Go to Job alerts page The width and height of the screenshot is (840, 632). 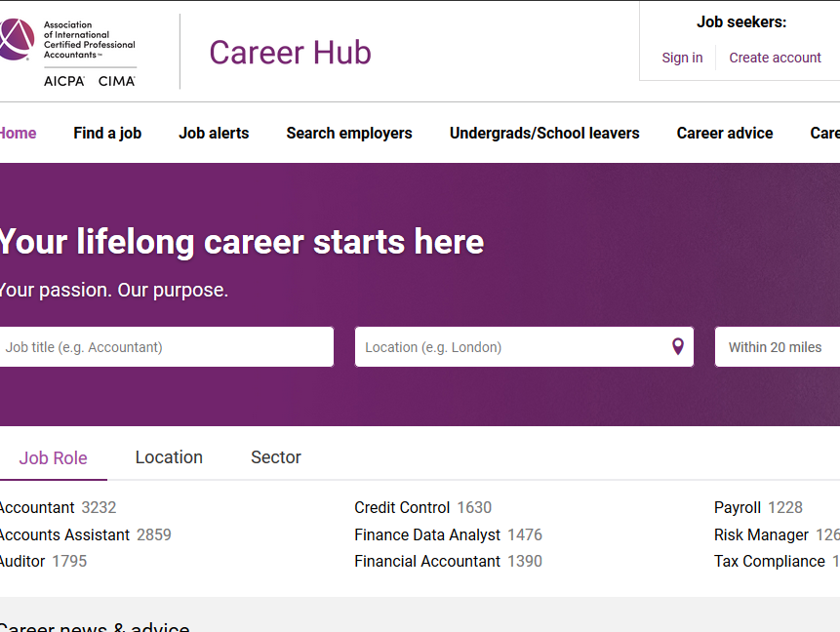(x=214, y=134)
